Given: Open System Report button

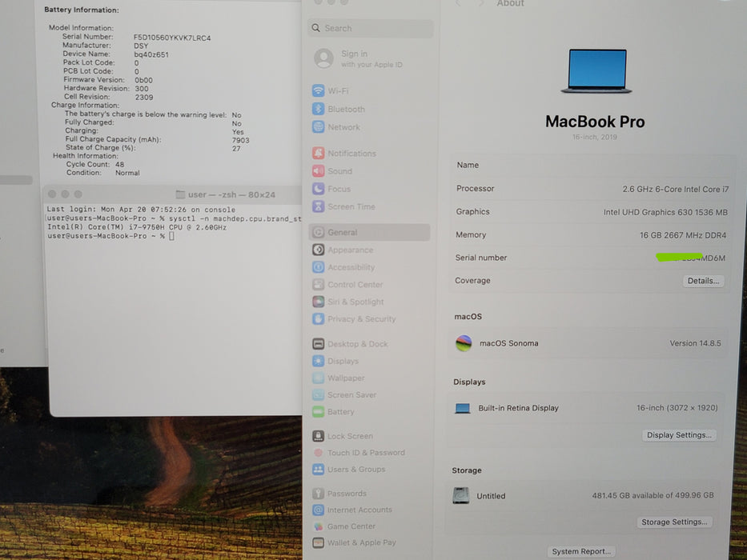Looking at the screenshot, I should point(581,551).
